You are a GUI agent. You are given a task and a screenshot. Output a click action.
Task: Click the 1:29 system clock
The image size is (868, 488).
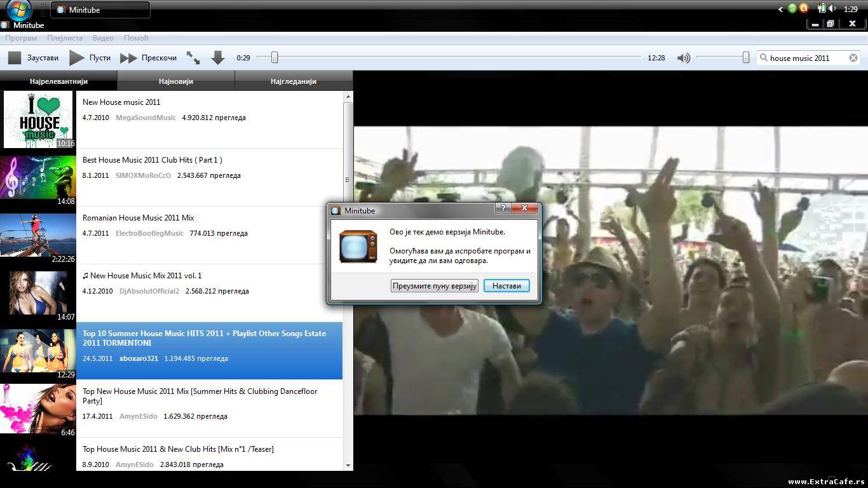pyautogui.click(x=851, y=10)
